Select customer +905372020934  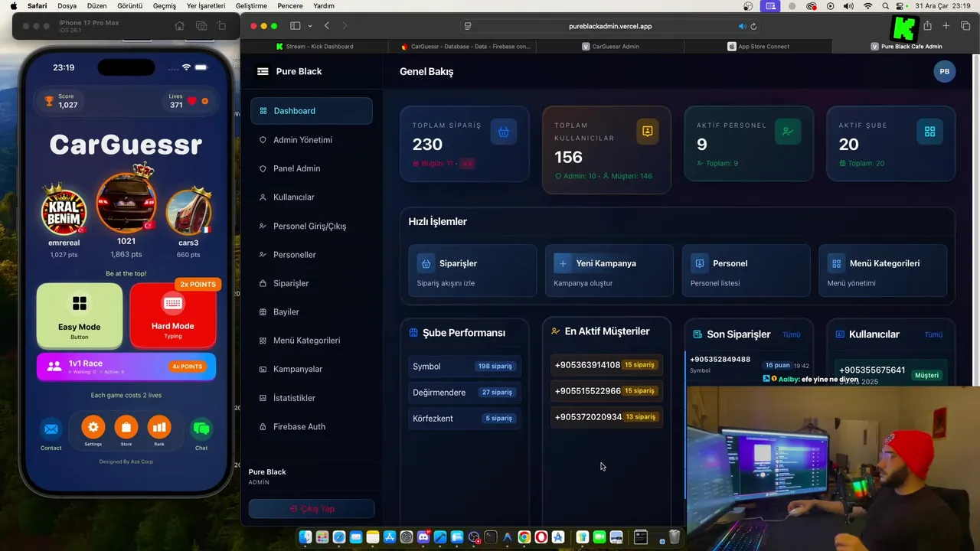pos(606,417)
